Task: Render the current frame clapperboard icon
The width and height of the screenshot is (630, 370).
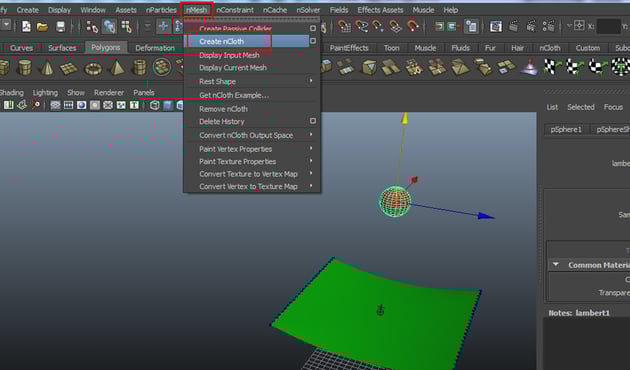Action: pyautogui.click(x=513, y=27)
